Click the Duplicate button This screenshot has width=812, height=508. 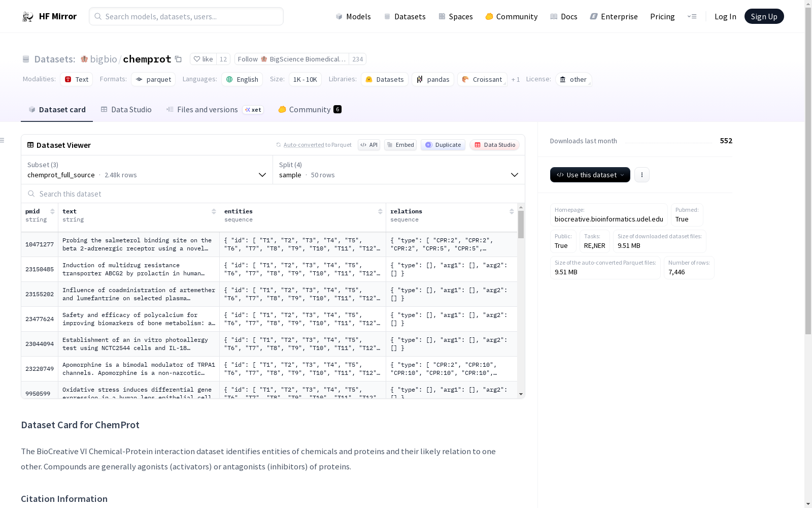pos(443,145)
